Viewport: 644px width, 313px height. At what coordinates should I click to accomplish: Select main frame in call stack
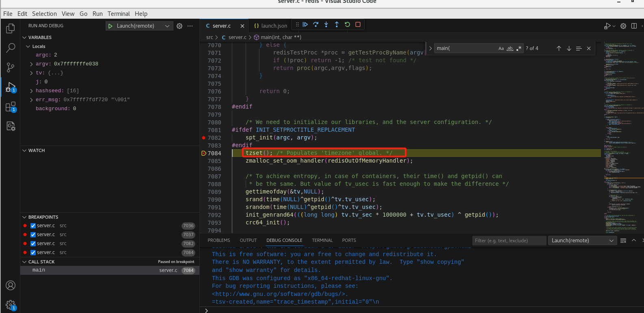pyautogui.click(x=110, y=270)
